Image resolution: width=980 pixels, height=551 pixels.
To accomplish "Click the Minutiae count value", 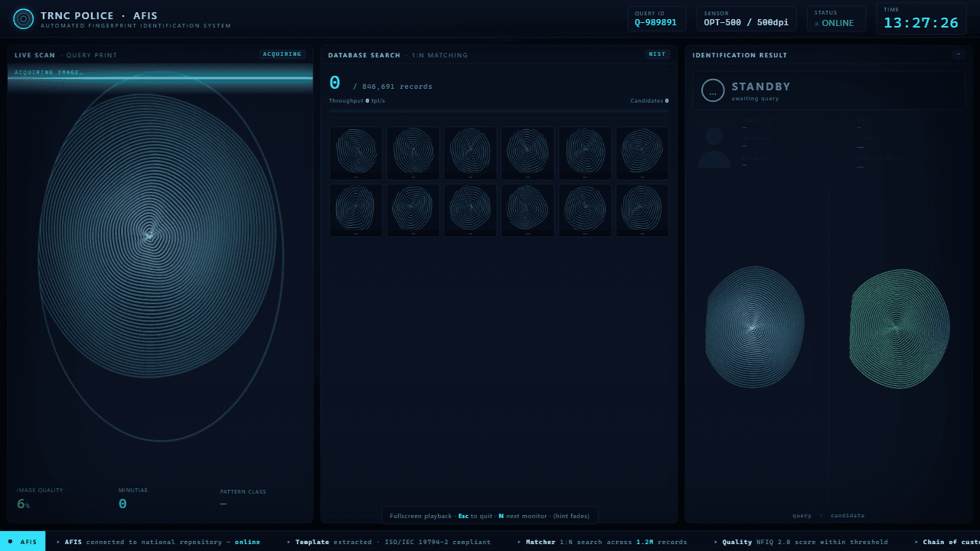I will pyautogui.click(x=122, y=504).
